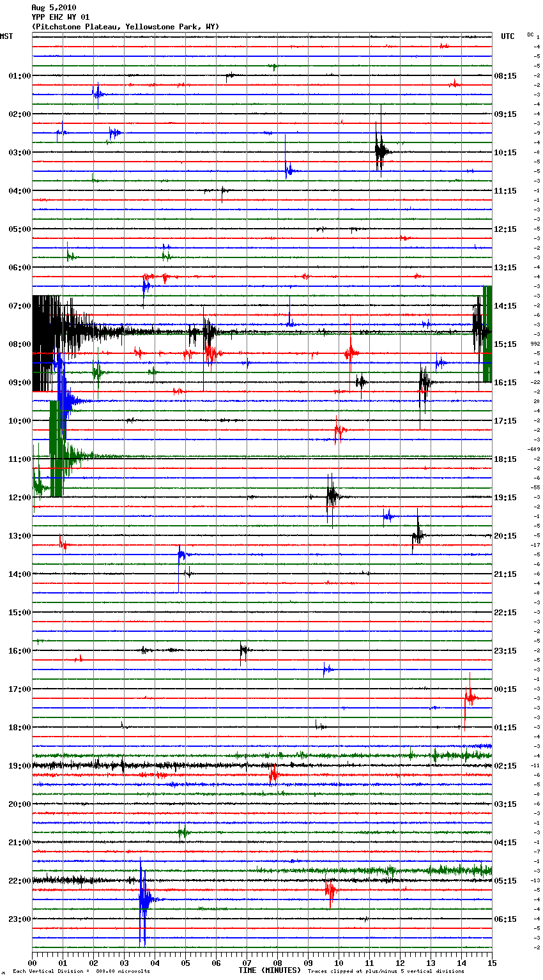The width and height of the screenshot is (543, 980).
Task: Select the 14:00 MST time label
Action: point(20,574)
